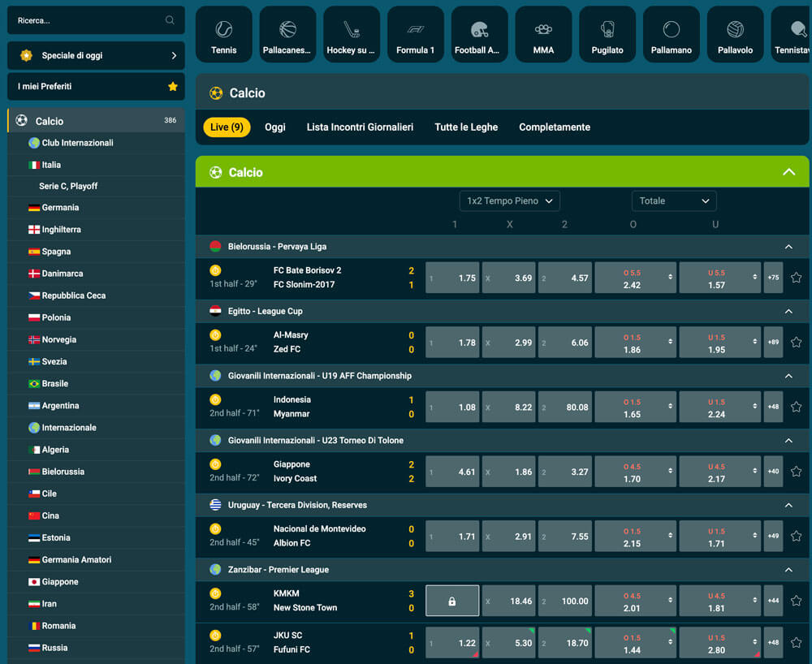Click the Al-Masry match live clock icon
Viewport: 812px width, 664px height.
215,335
